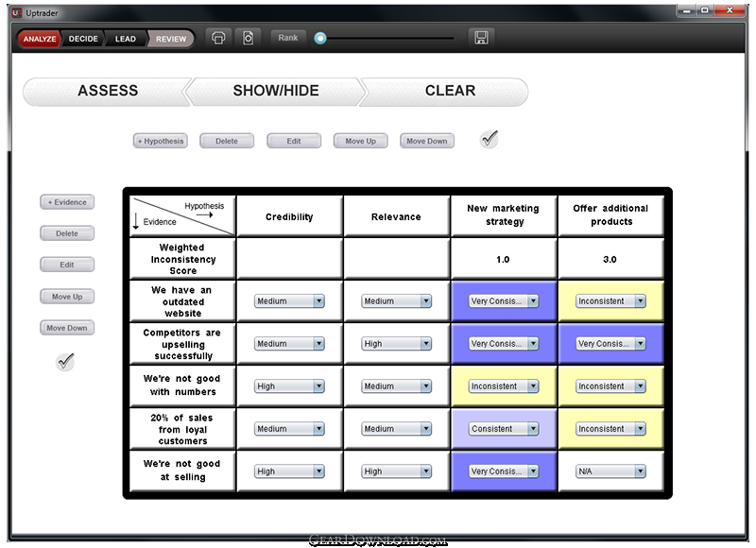This screenshot has width=756, height=548.
Task: Select evidence 'We're not good at selling'
Action: coord(182,471)
